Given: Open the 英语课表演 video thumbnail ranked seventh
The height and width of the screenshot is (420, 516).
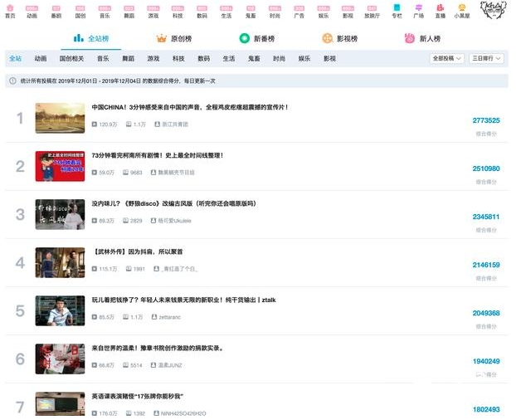Looking at the screenshot, I should coord(60,404).
